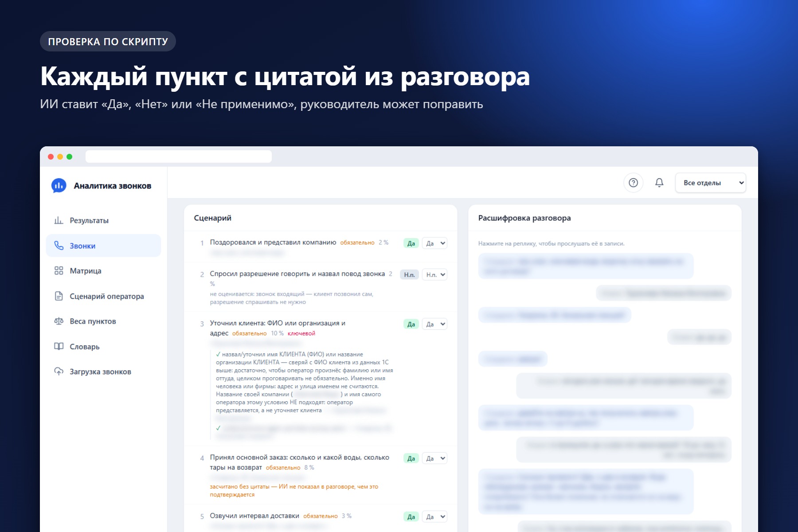798x532 pixels.
Task: Open verdict dropdown for Принял основной заказ
Action: tap(434, 458)
